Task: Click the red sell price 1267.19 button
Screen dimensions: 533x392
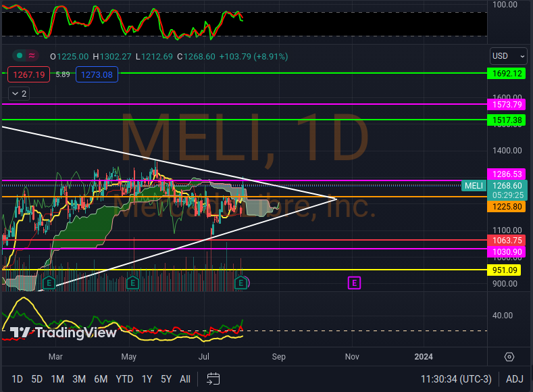Action: coord(28,74)
